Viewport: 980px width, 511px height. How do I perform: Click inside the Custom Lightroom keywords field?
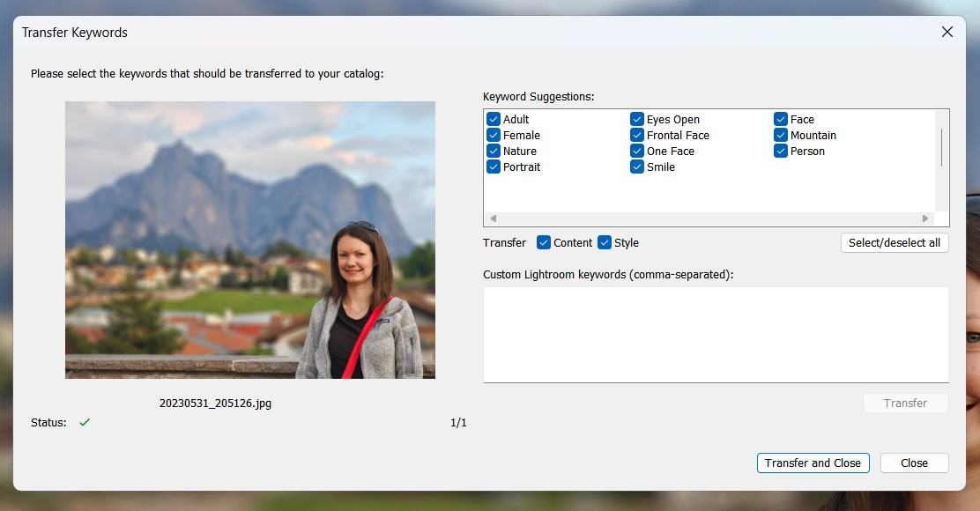[x=716, y=335]
